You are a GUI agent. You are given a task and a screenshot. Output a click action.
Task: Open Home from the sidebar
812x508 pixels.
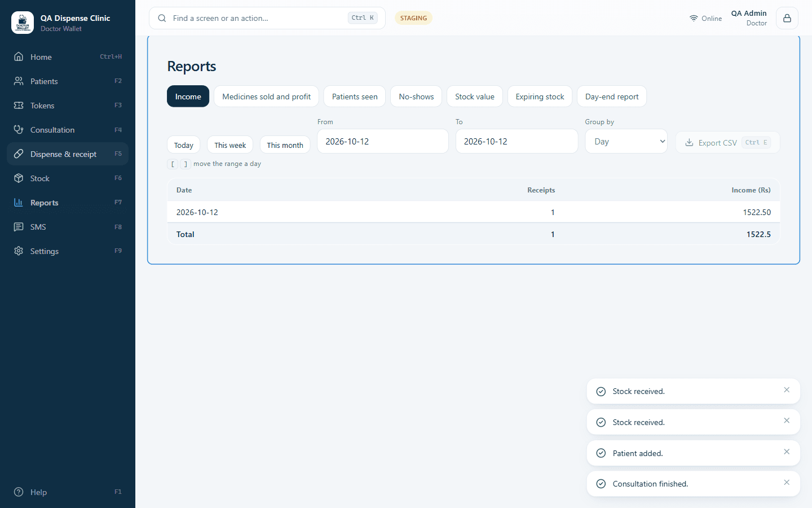(68, 57)
